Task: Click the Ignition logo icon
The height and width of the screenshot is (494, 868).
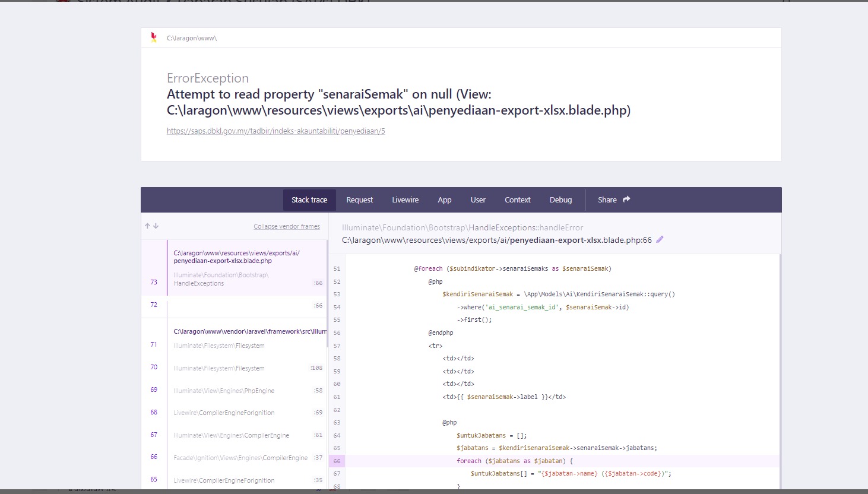Action: pyautogui.click(x=154, y=37)
